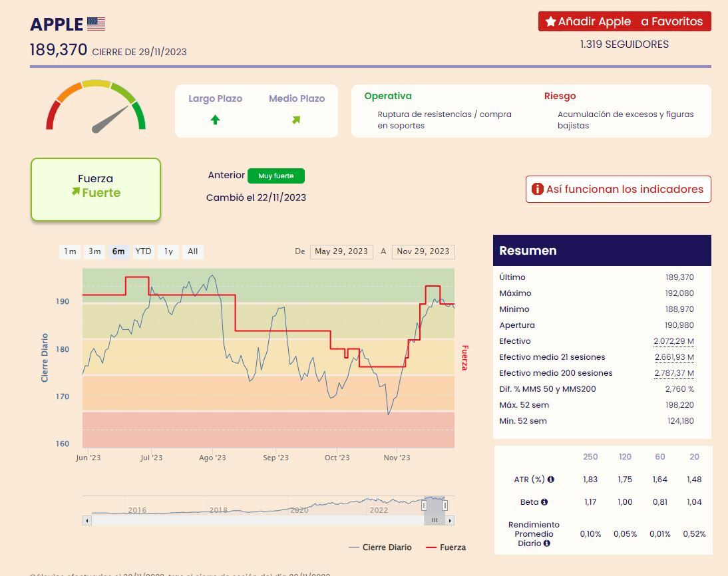Click the green Largo Plazo up arrow

[215, 120]
